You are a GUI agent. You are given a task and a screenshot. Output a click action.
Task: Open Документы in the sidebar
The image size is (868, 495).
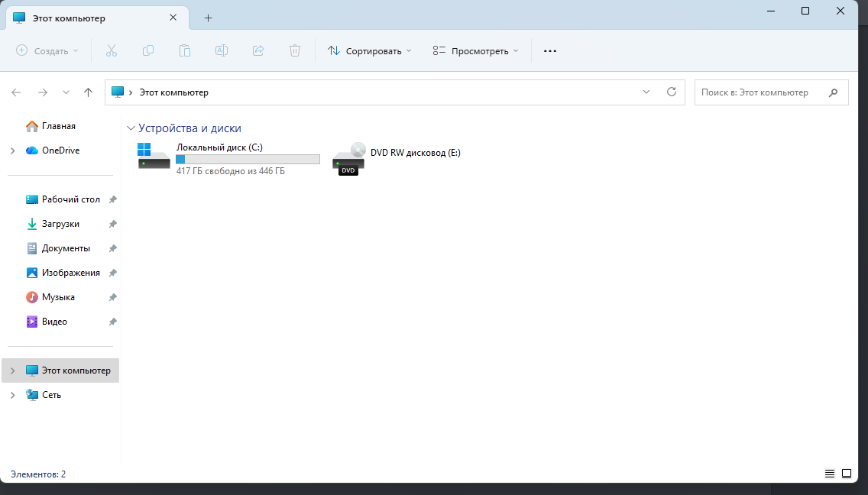(58, 248)
